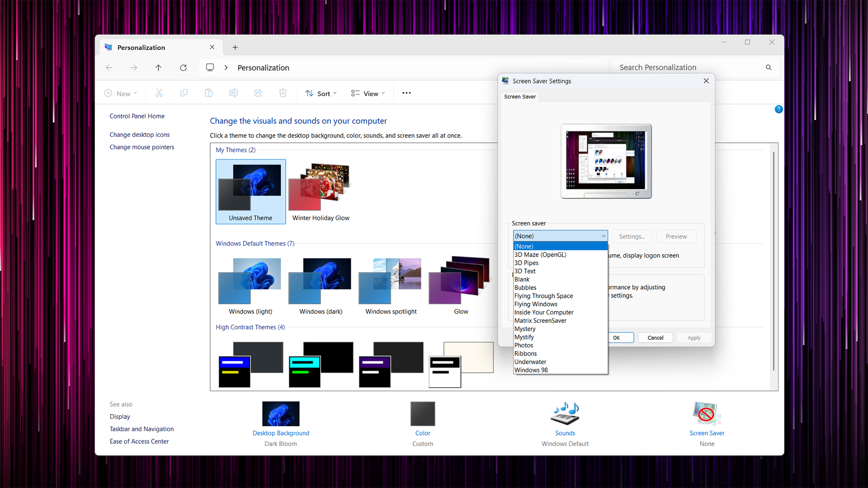
Task: Select Mystery screen saver
Action: point(560,329)
